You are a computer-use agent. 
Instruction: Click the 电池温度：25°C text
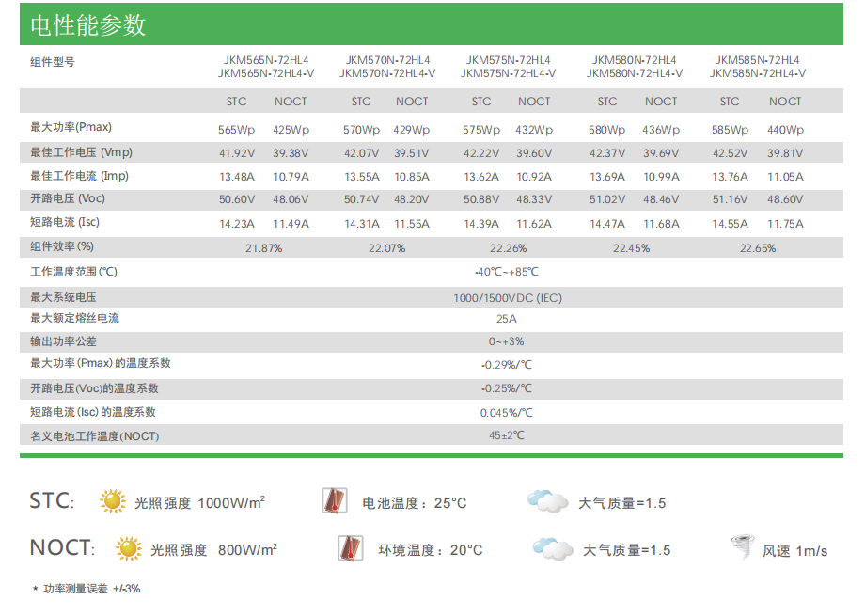pos(415,503)
